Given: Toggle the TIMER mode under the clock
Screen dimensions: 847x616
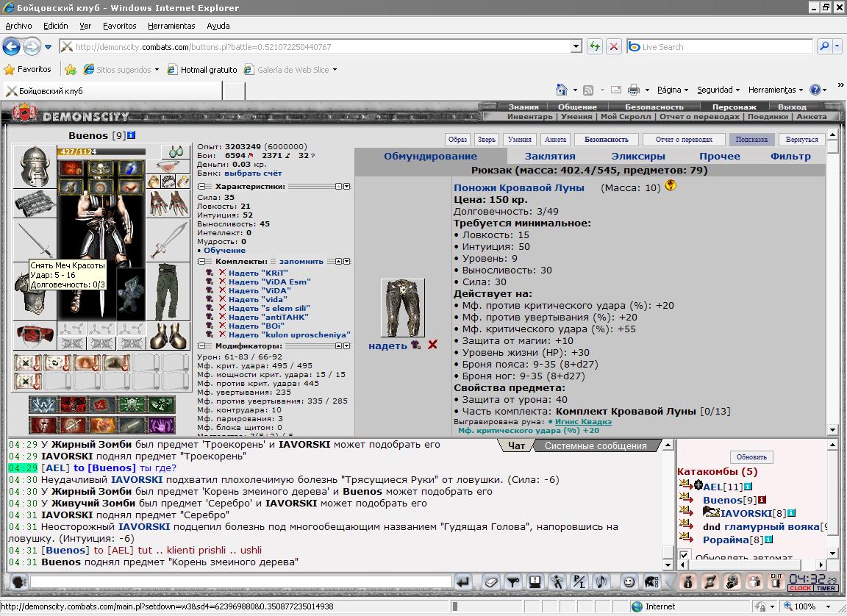Looking at the screenshot, I should (826, 588).
